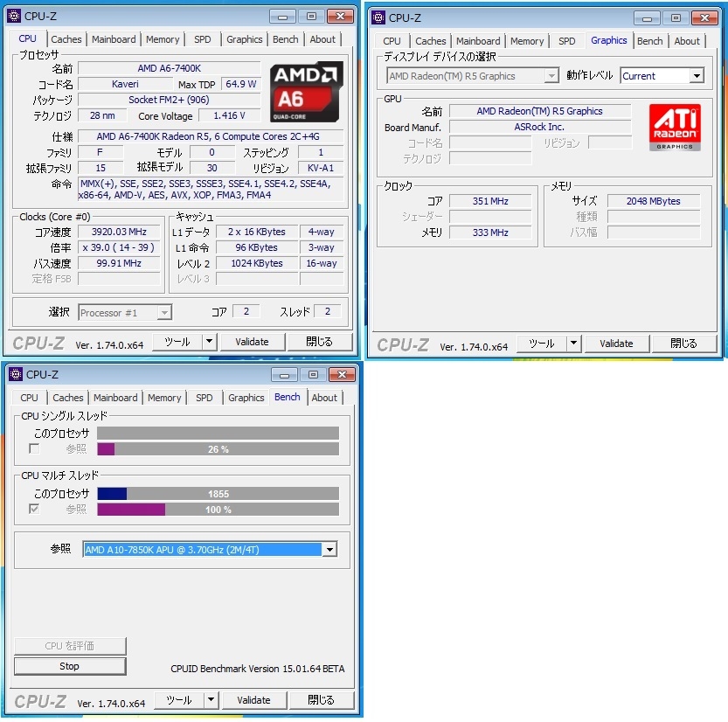Image resolution: width=728 pixels, height=722 pixels.
Task: Click the AMD A6-7400K name field
Action: tap(170, 68)
